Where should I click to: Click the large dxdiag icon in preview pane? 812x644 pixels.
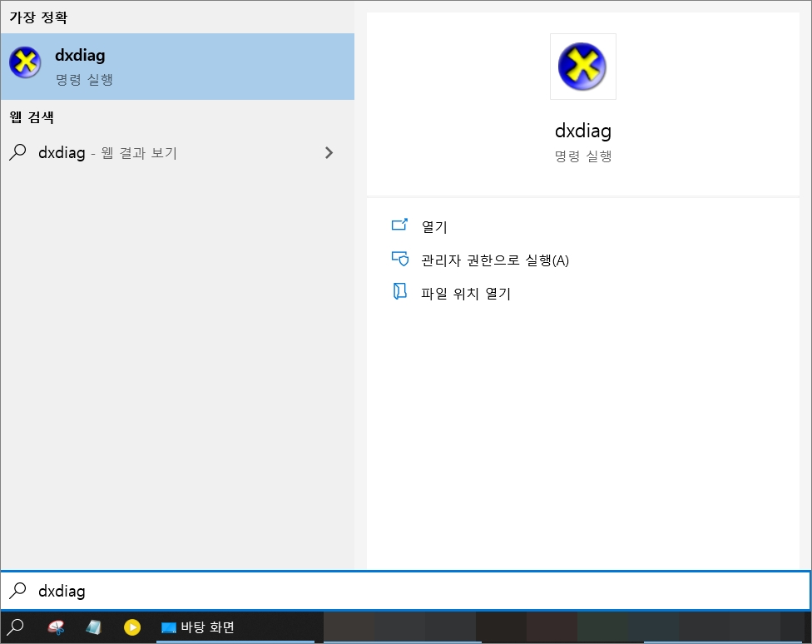click(x=582, y=67)
